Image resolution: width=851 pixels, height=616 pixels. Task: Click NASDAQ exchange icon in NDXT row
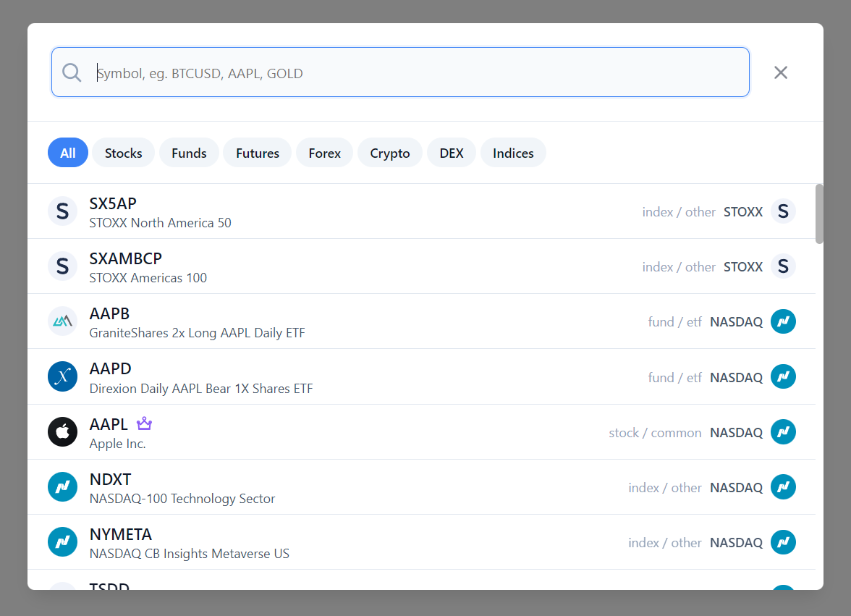tap(783, 487)
